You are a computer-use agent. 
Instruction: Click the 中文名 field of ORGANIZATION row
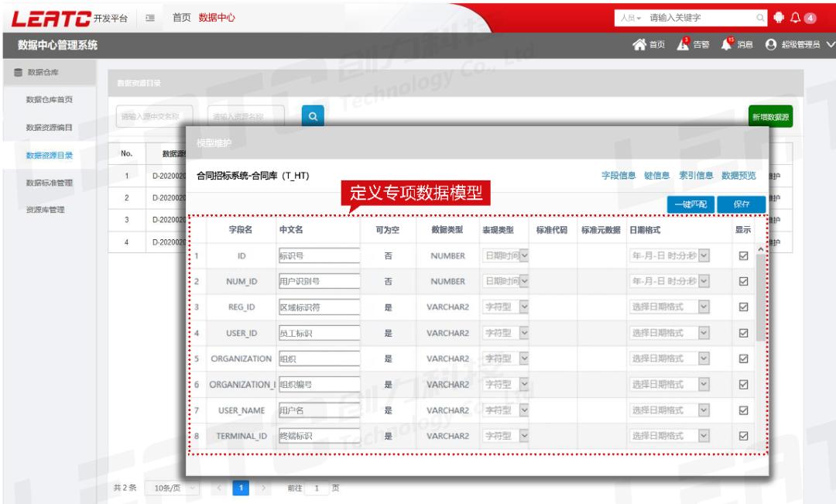point(319,357)
